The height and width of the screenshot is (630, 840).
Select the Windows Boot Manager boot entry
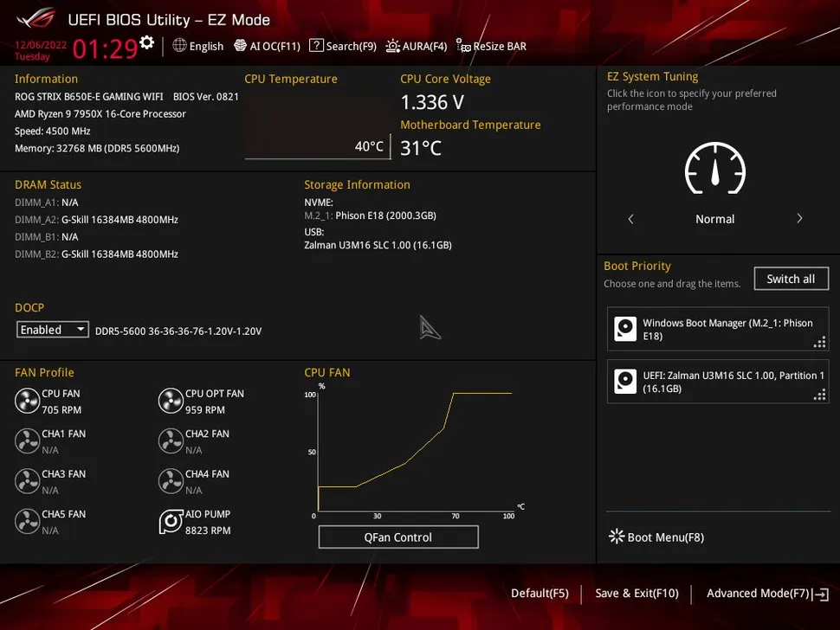coord(718,329)
